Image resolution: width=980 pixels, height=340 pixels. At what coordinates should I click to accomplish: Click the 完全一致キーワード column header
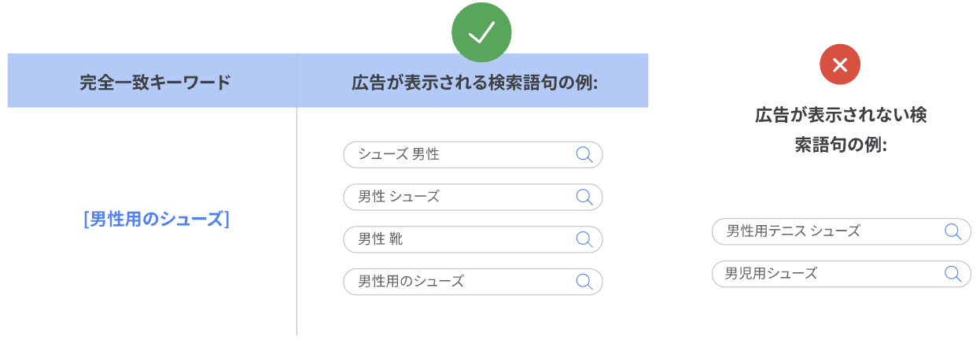click(x=155, y=82)
